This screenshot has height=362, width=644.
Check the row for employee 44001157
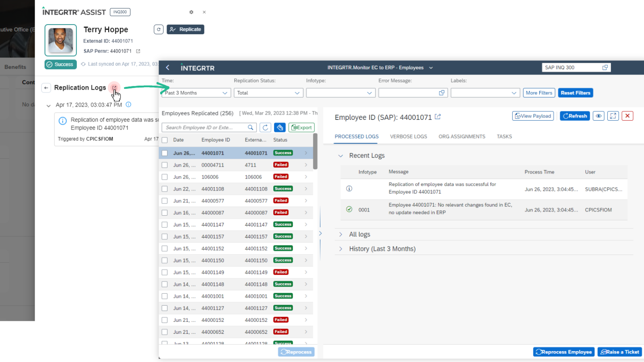pos(165,237)
